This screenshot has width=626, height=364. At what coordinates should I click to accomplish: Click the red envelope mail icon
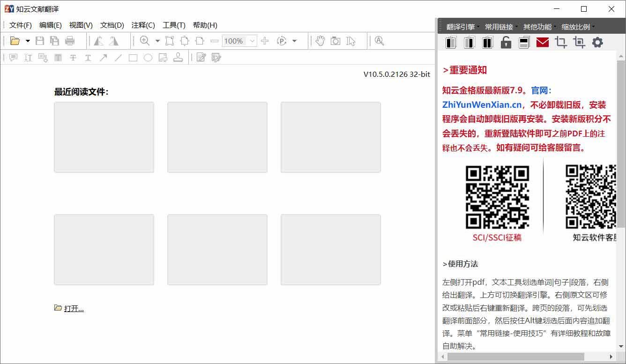pyautogui.click(x=543, y=43)
